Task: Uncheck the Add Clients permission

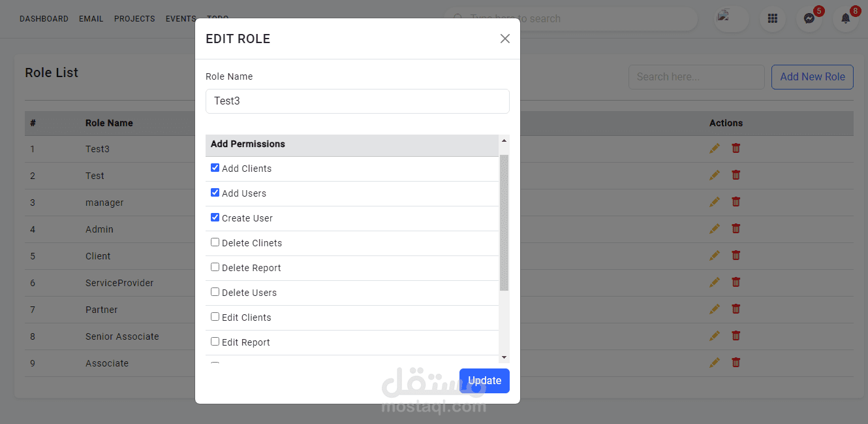Action: (x=215, y=168)
